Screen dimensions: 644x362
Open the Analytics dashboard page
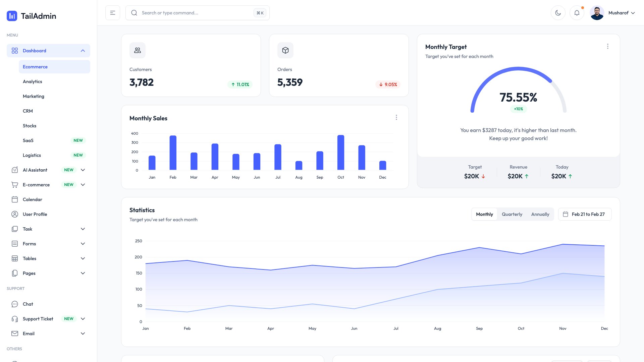coord(33,81)
